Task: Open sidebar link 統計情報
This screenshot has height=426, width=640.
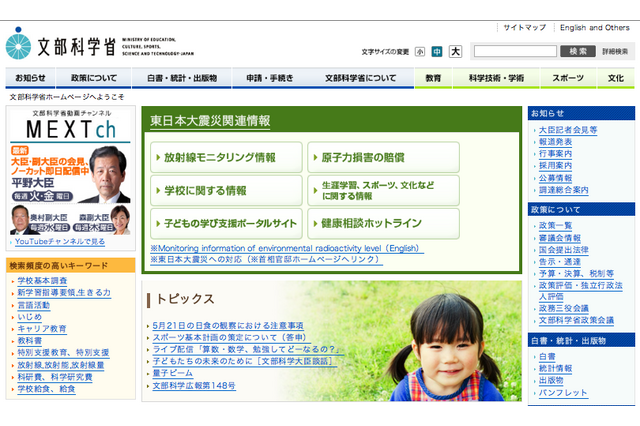Action: coord(555,368)
